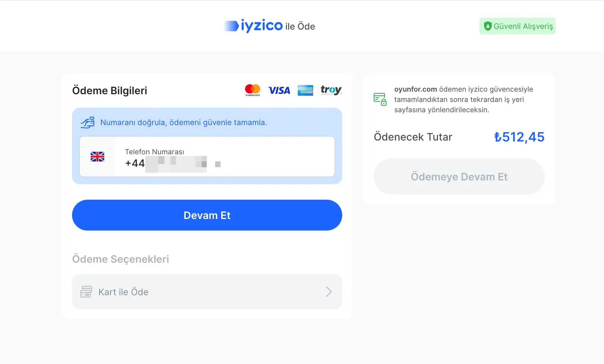The image size is (604, 364).
Task: Click the troy card logo
Action: coord(331,90)
